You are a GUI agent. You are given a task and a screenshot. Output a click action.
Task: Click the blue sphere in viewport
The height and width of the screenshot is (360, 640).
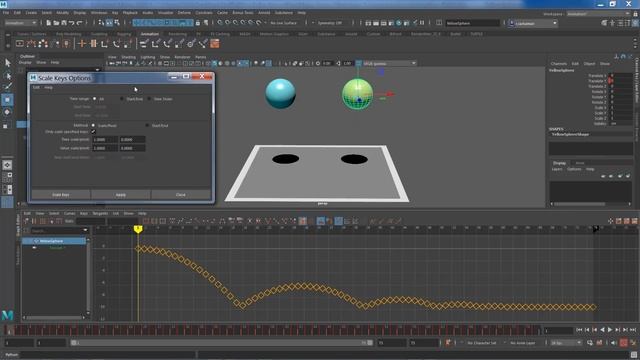[x=280, y=94]
